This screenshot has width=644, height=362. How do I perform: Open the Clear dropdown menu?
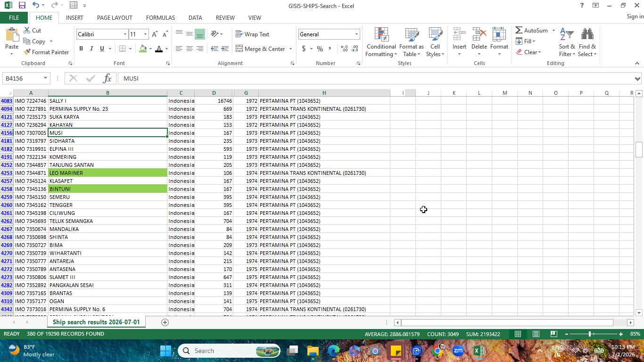coord(528,52)
